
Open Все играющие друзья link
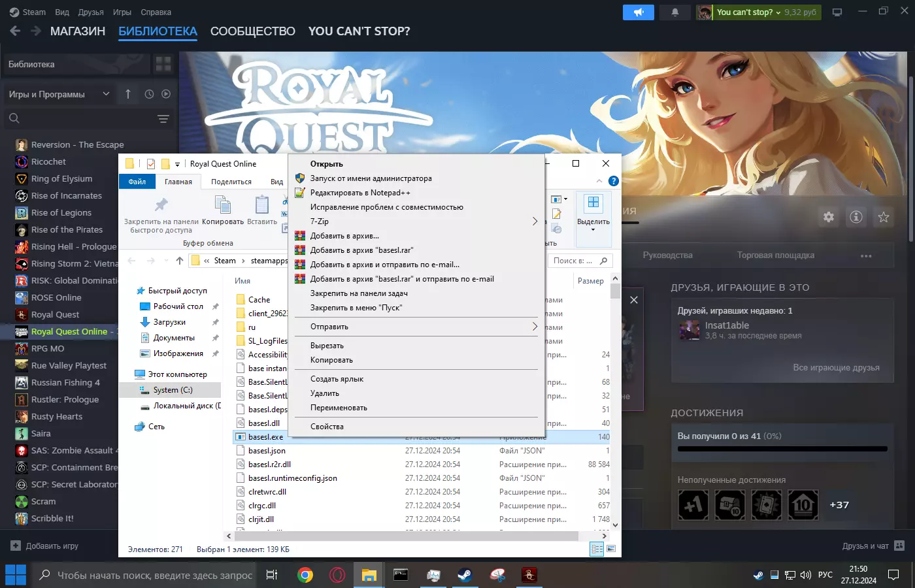coord(836,368)
